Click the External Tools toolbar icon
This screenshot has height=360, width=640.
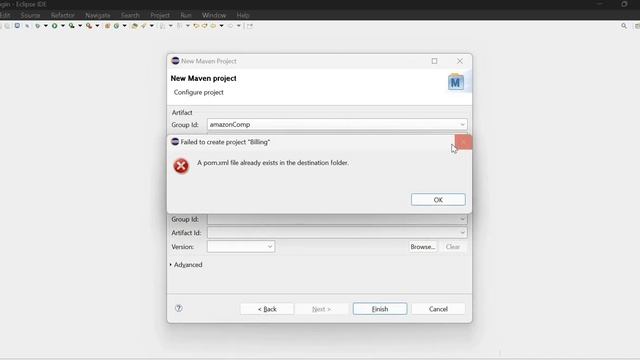click(x=89, y=26)
